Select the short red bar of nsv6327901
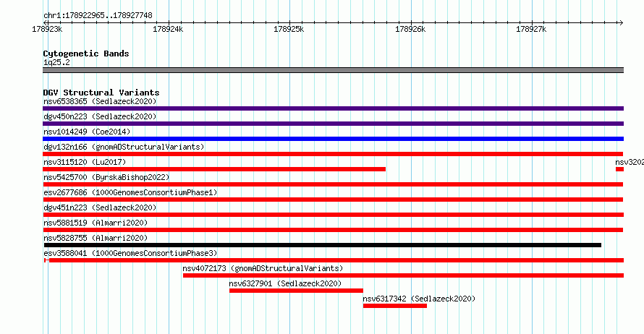Image resolution: width=644 pixels, height=334 pixels. pyautogui.click(x=296, y=291)
